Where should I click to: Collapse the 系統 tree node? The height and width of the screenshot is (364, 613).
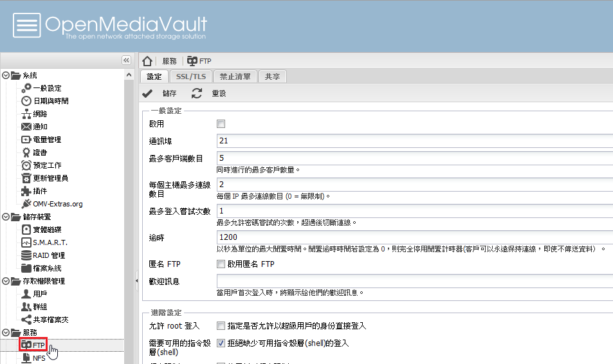coord(6,75)
